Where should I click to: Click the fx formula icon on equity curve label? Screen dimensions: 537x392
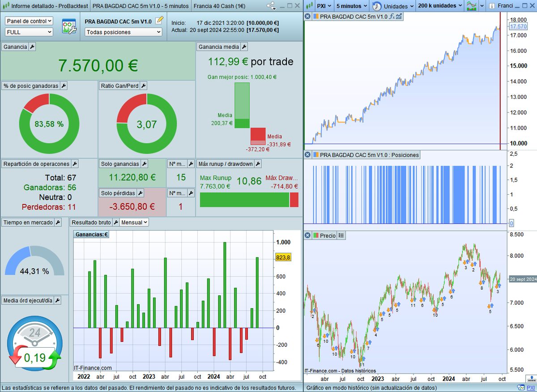coord(391,17)
